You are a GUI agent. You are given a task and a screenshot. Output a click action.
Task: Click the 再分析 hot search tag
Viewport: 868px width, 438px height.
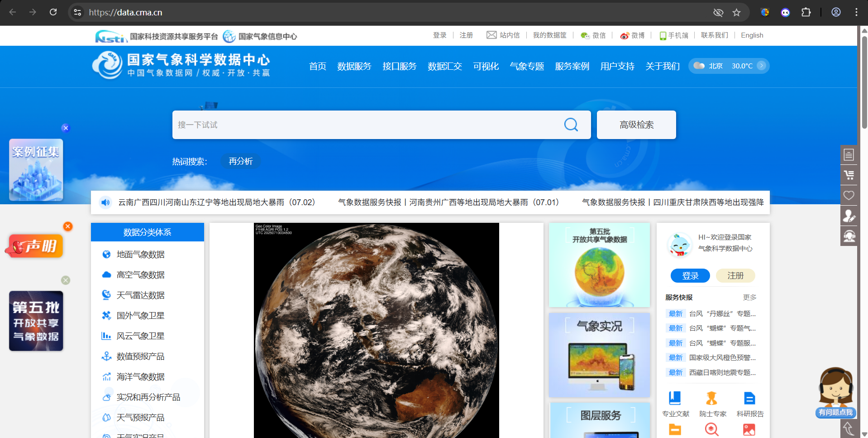tap(241, 161)
